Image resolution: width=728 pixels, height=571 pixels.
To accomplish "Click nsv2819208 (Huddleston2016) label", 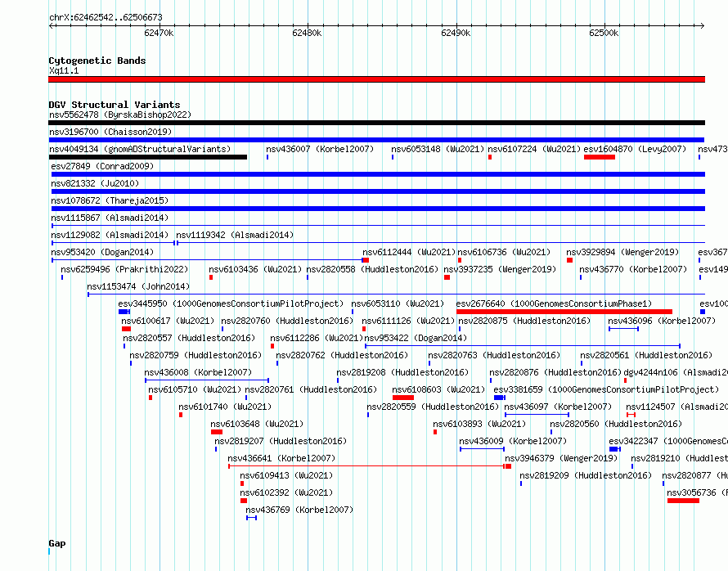I will (x=402, y=372).
